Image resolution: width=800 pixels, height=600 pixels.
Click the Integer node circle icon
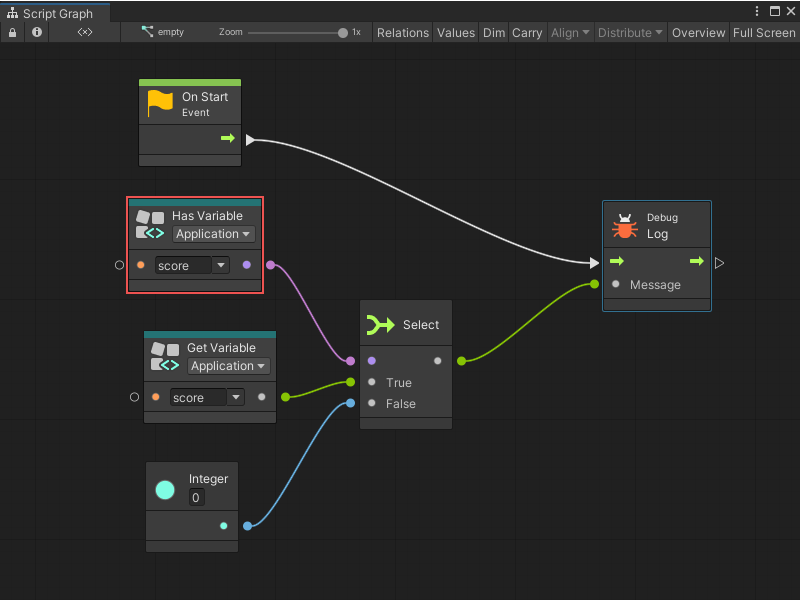click(x=164, y=489)
